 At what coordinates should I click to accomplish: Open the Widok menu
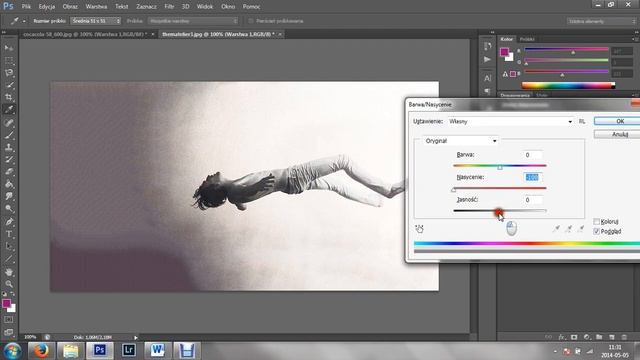click(x=205, y=7)
